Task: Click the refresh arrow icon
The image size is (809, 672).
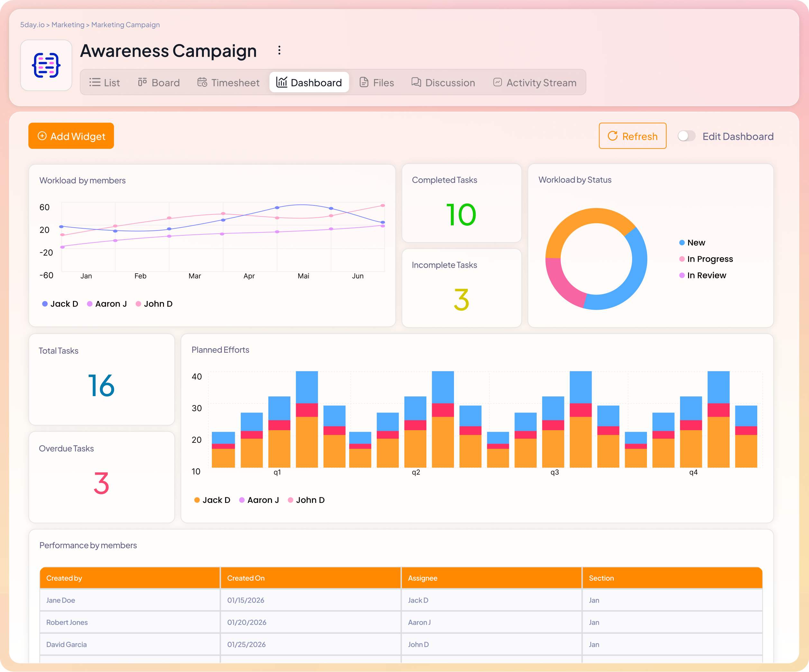Action: coord(613,136)
